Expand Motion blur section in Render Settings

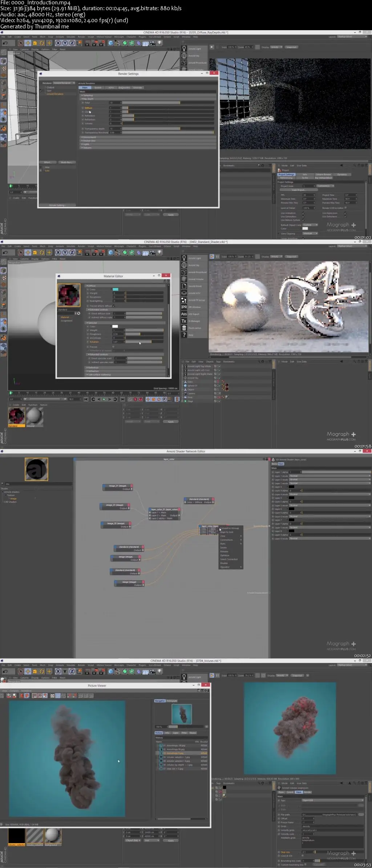coord(147,141)
